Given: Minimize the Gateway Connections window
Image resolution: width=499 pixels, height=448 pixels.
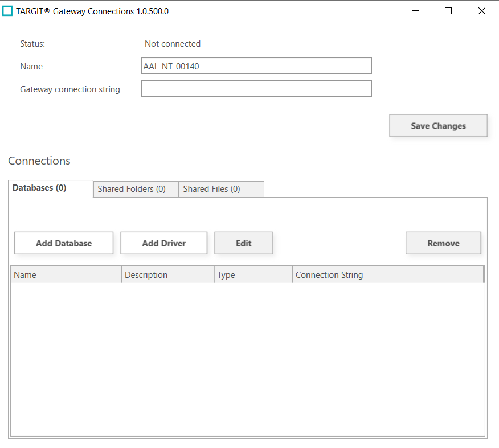Looking at the screenshot, I should point(415,11).
